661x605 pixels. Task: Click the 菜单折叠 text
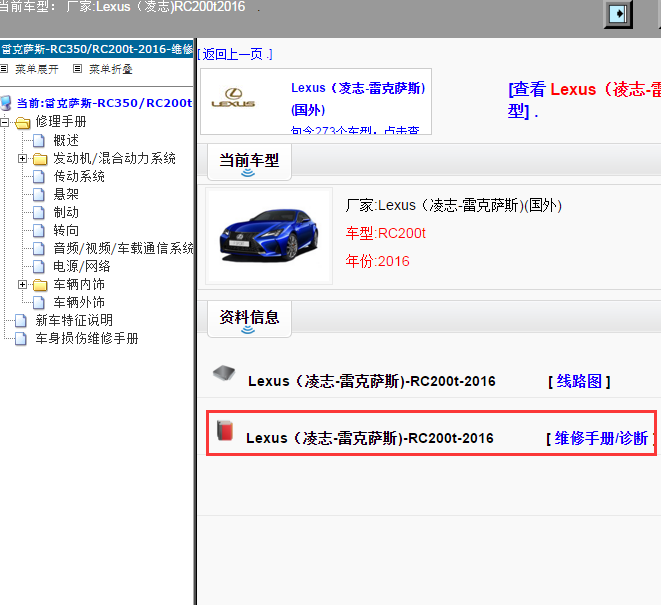click(x=111, y=69)
